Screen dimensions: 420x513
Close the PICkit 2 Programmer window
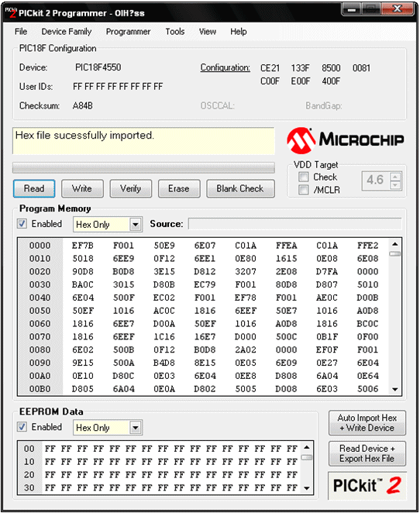(397, 9)
